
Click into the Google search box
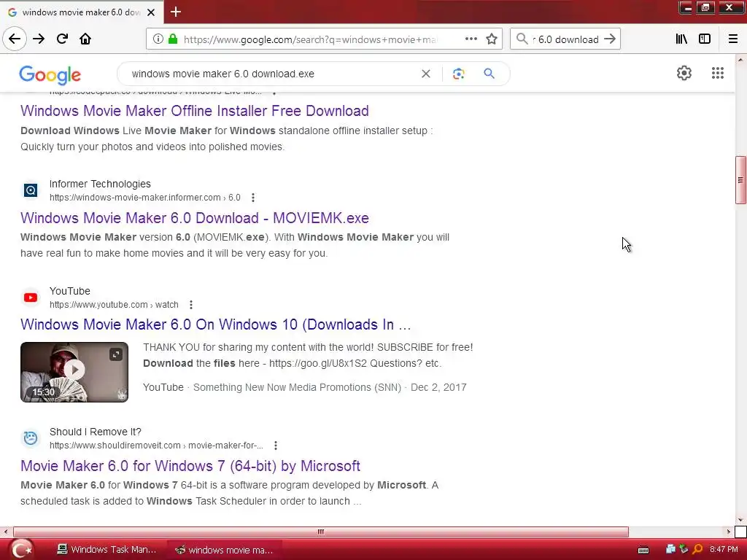(x=271, y=74)
